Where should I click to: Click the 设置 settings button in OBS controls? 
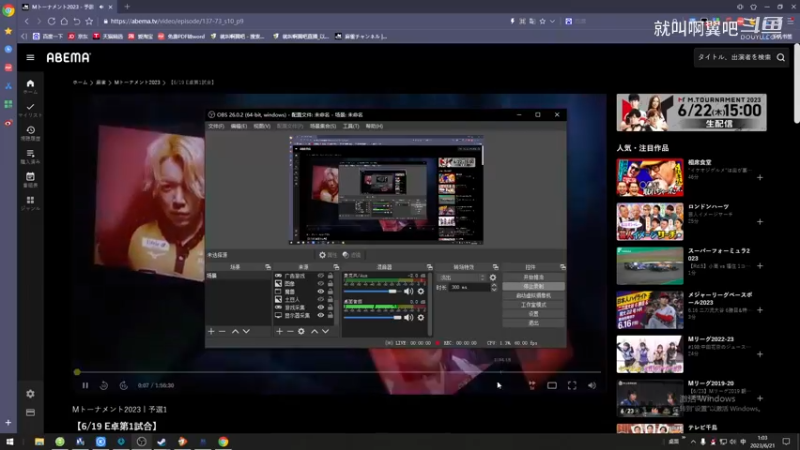[x=533, y=314]
